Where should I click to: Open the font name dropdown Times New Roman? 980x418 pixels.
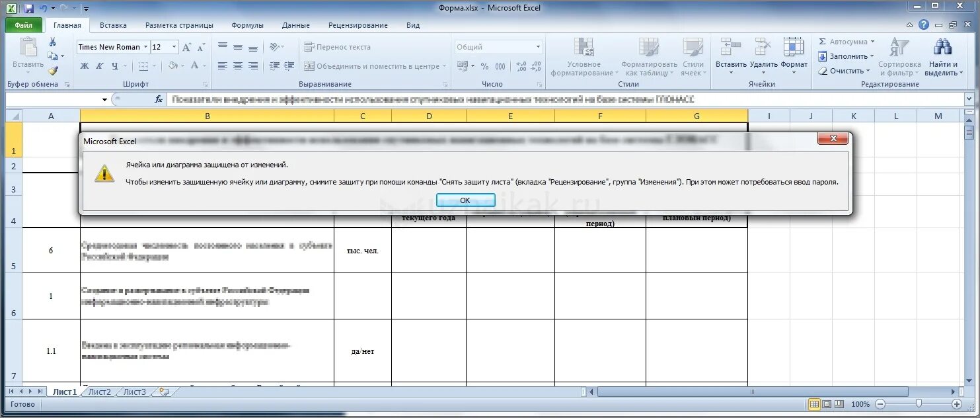[145, 47]
